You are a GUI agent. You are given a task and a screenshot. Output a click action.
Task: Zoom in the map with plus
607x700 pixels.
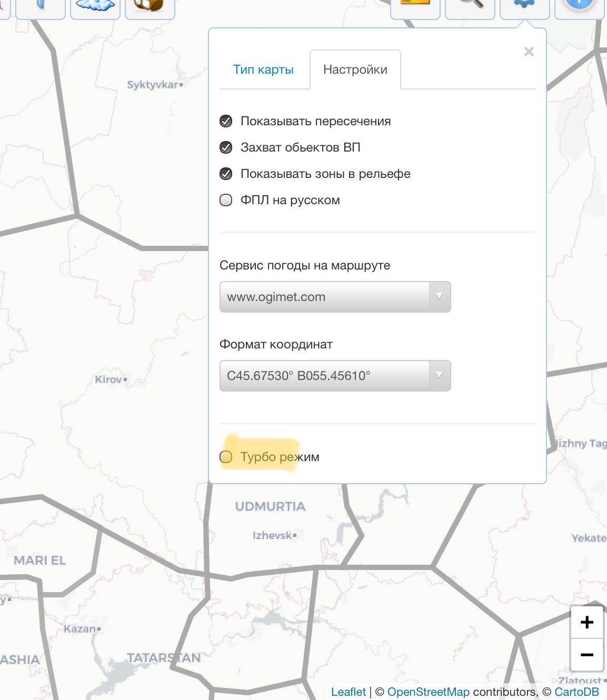[587, 622]
